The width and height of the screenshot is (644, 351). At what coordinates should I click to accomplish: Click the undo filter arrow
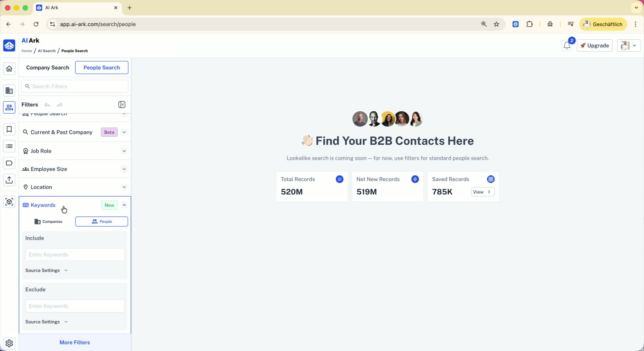(47, 105)
